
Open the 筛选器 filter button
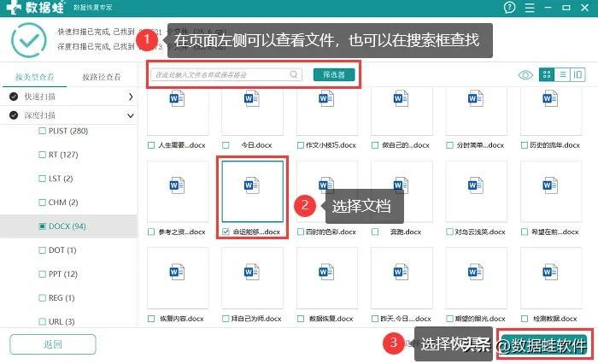pos(334,74)
